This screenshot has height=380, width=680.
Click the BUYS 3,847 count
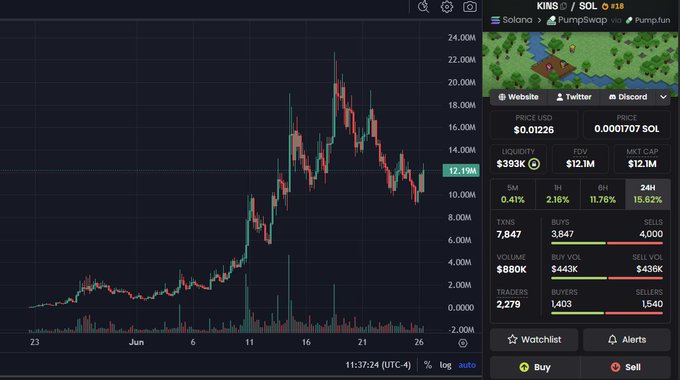[562, 234]
